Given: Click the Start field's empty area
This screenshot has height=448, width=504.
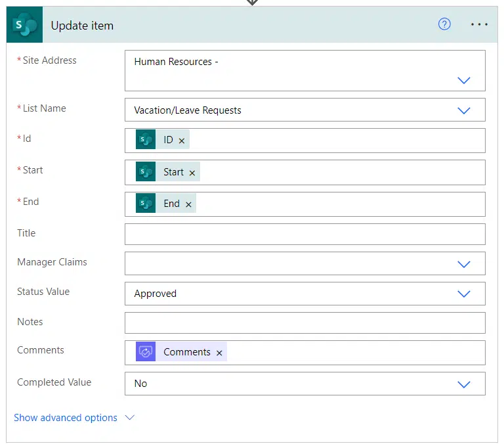Looking at the screenshot, I should pos(343,172).
